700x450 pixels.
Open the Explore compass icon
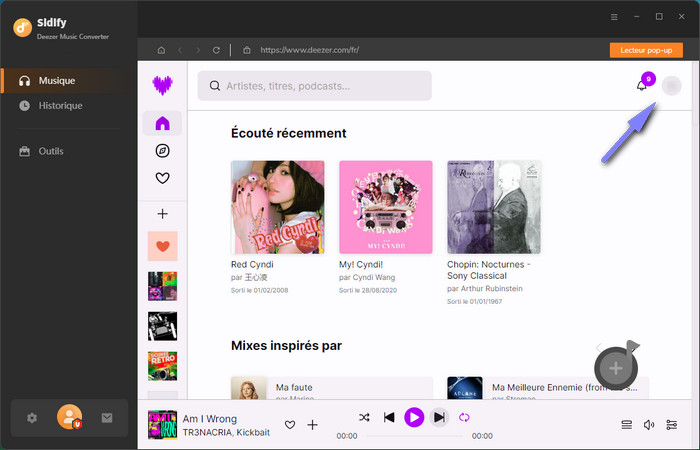(162, 151)
